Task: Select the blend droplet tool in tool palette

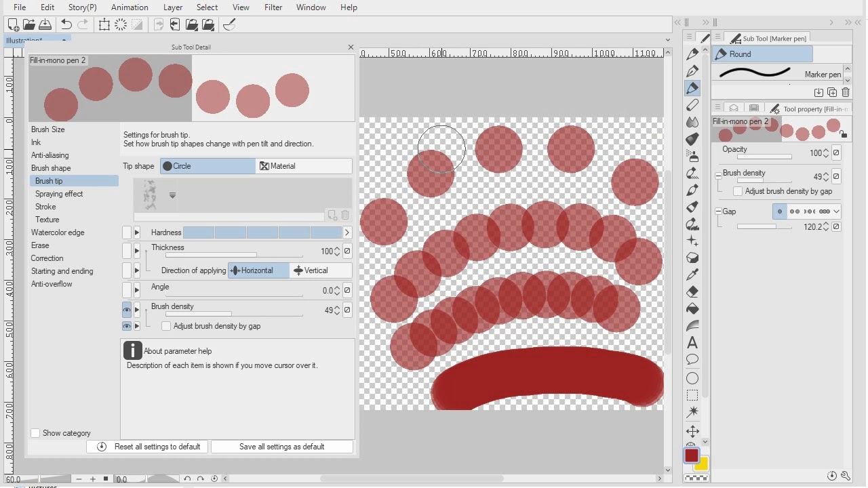Action: tap(692, 122)
